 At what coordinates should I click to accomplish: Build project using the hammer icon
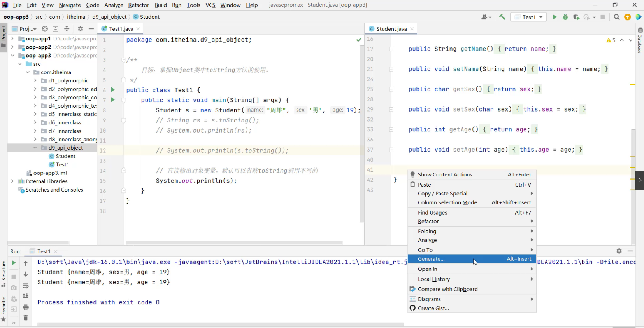tap(502, 17)
